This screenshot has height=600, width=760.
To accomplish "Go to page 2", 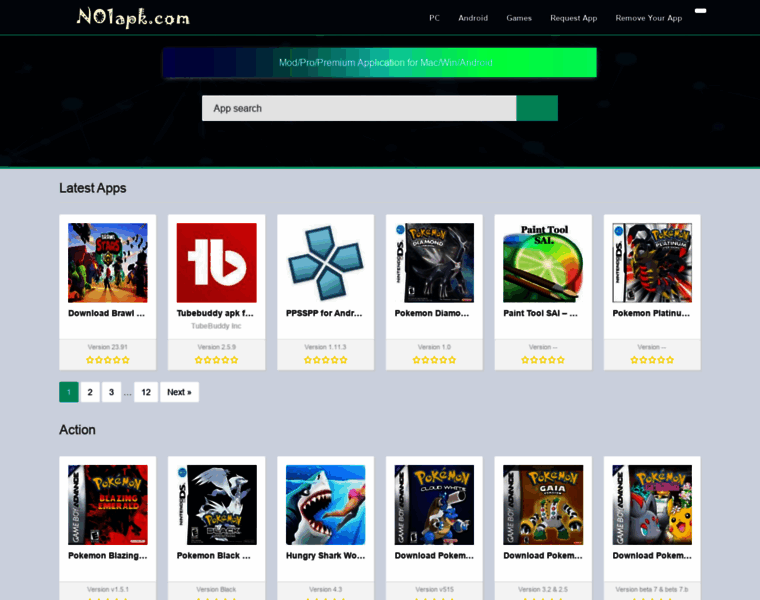I will (x=90, y=392).
